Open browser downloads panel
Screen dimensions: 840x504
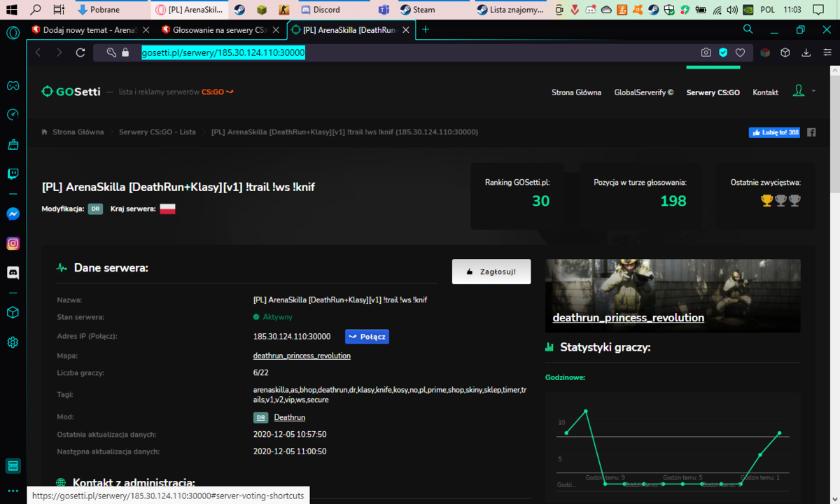click(x=806, y=52)
